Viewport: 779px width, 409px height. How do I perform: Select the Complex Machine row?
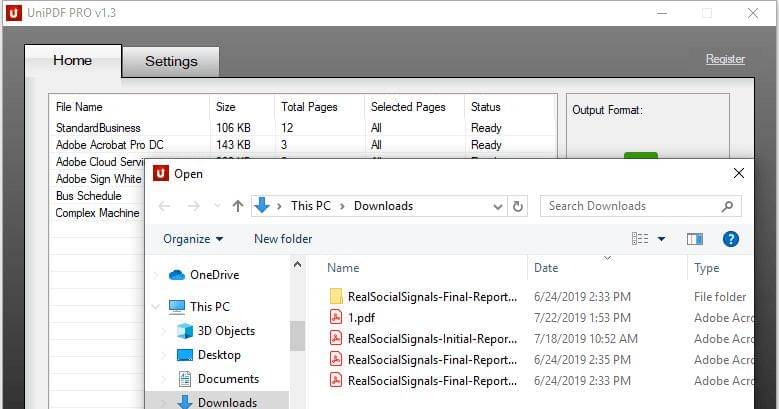pyautogui.click(x=98, y=213)
